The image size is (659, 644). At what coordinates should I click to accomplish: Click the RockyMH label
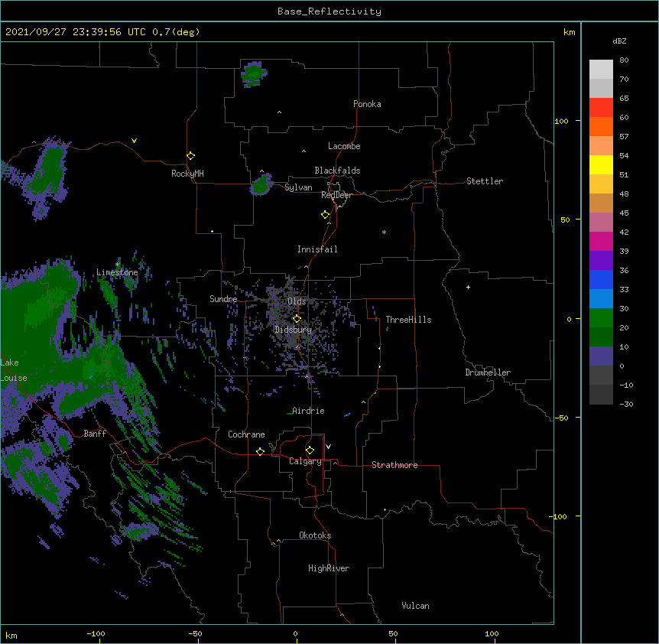(x=187, y=174)
